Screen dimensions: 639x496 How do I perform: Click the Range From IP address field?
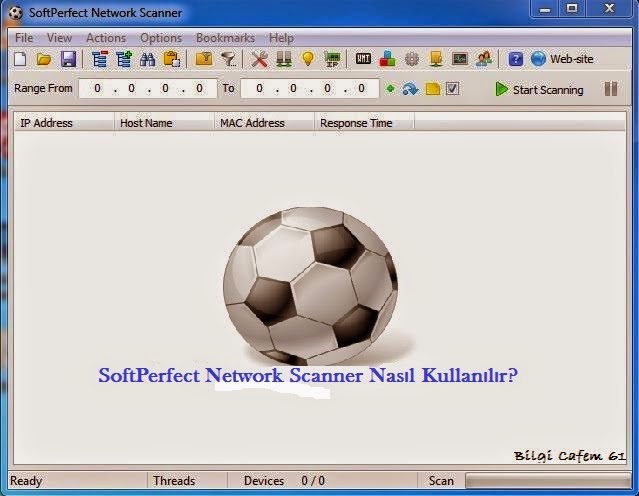148,88
